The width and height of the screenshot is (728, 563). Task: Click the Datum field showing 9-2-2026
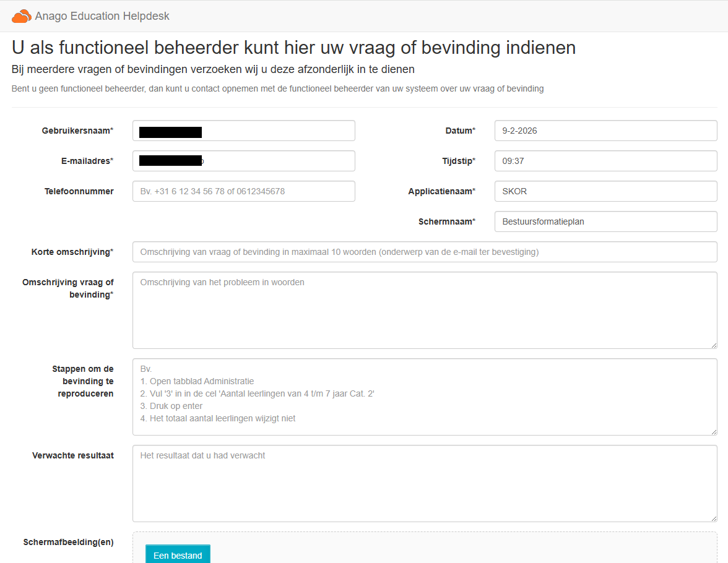(605, 131)
